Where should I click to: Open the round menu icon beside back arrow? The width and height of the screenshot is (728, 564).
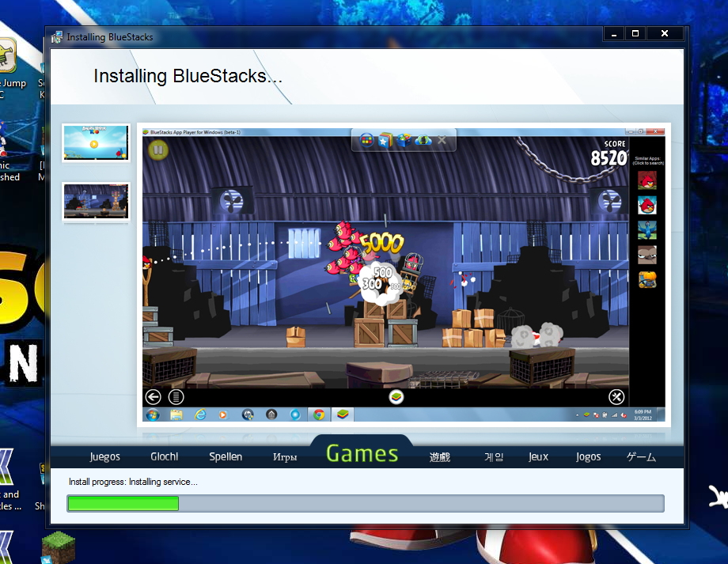tap(176, 397)
